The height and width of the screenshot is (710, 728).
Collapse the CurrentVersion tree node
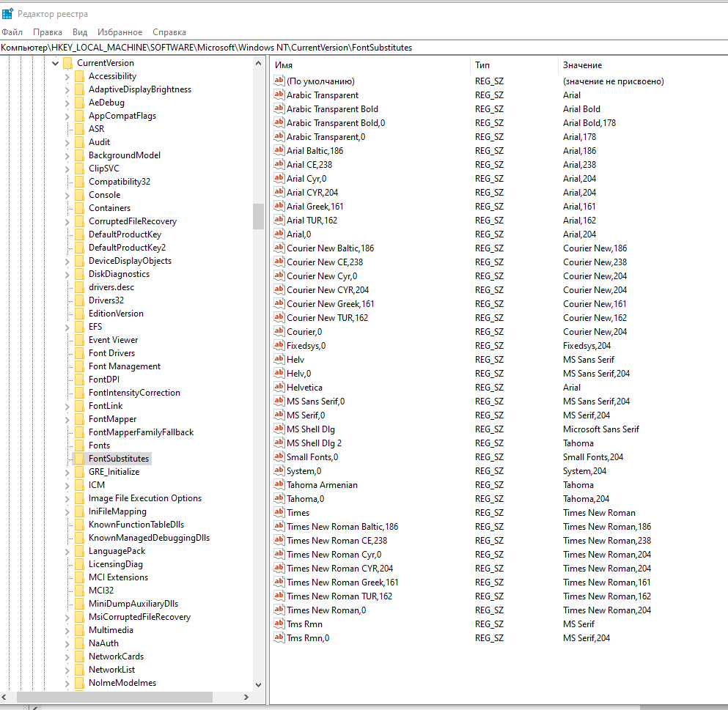pos(56,63)
